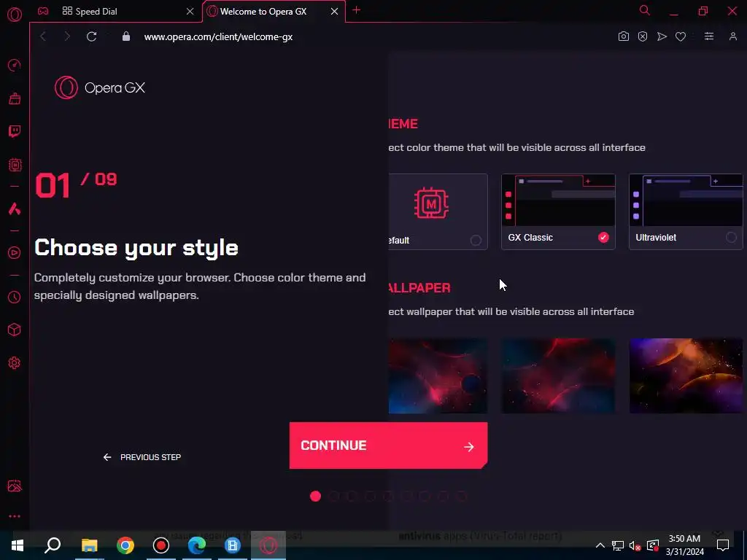This screenshot has width=747, height=560.
Task: Choose the red wallpaper with blue planet
Action: click(x=438, y=376)
